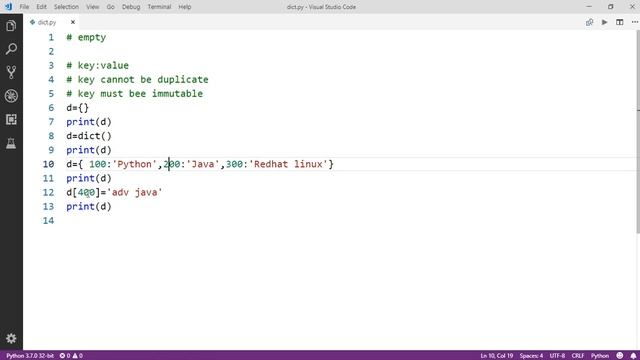The image size is (640, 360).
Task: Open the Test flask view
Action: (x=11, y=143)
